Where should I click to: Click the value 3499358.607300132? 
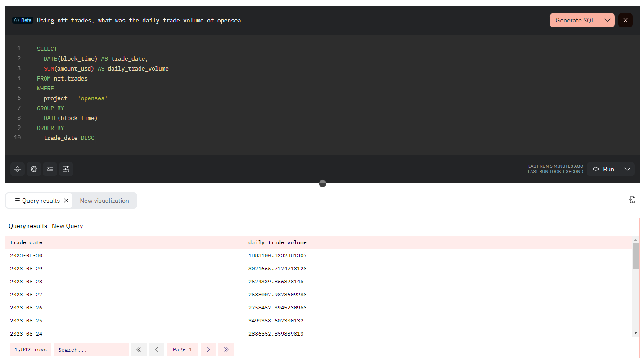click(276, 321)
